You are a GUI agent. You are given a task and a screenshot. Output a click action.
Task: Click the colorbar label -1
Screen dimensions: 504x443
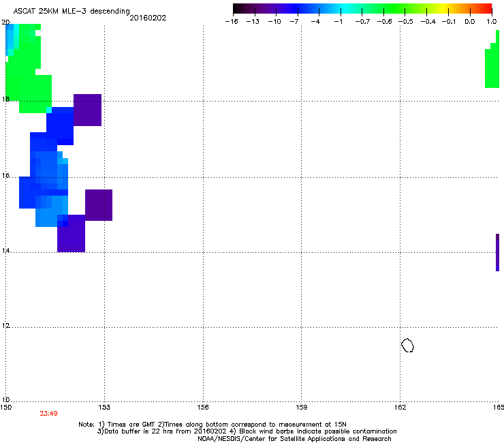point(338,22)
